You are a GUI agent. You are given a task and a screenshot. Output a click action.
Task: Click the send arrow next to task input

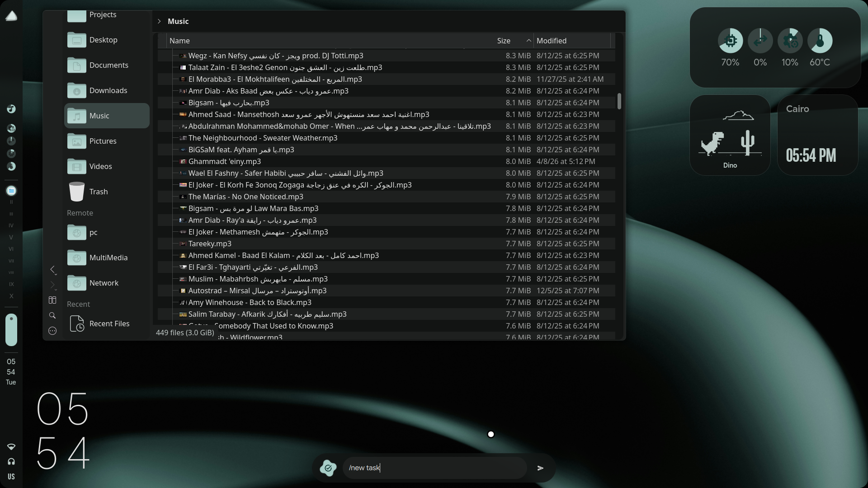540,468
